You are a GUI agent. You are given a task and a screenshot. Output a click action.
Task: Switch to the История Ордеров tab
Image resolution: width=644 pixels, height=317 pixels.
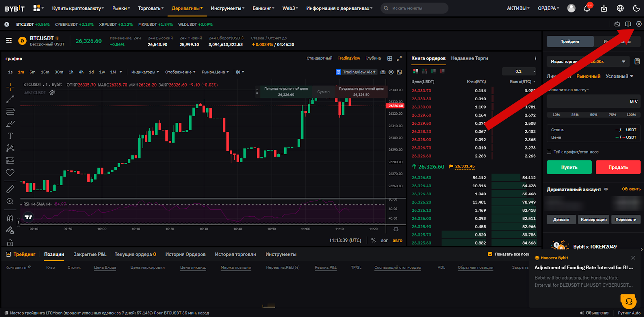[x=185, y=254]
